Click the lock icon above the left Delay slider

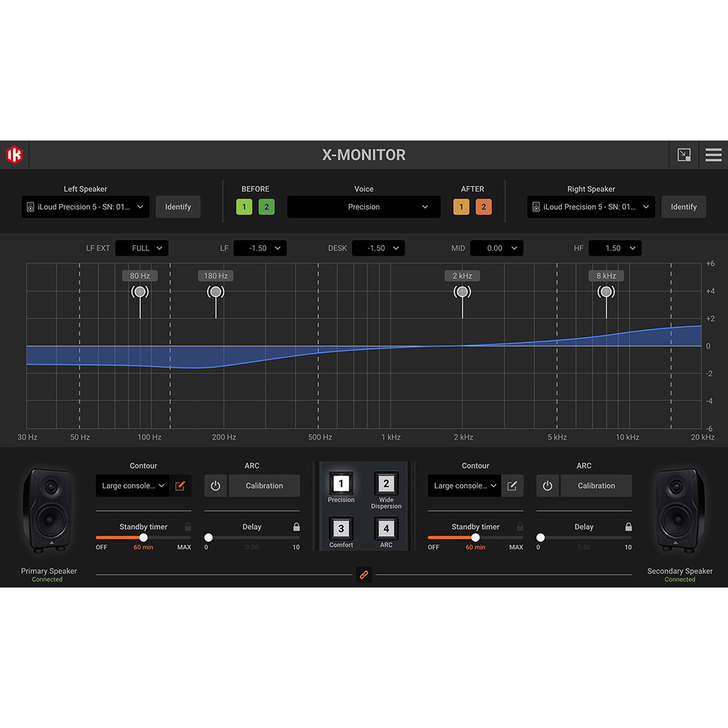(296, 526)
